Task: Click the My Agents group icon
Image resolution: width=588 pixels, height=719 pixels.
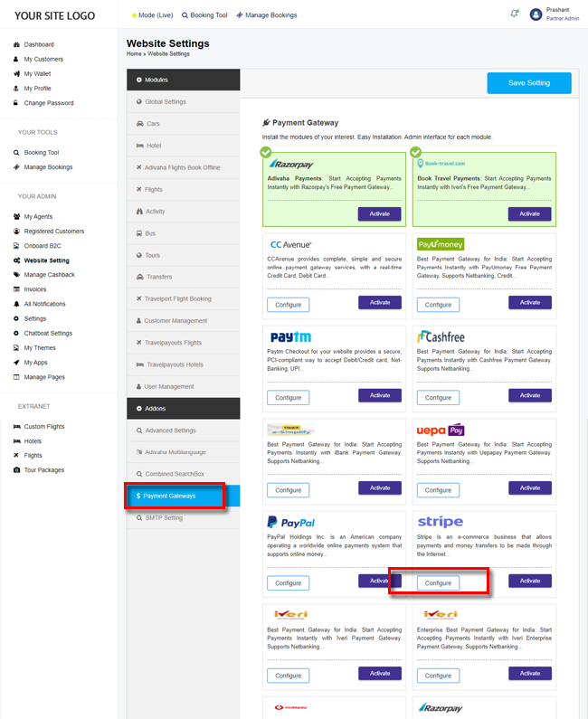Action: pos(16,216)
